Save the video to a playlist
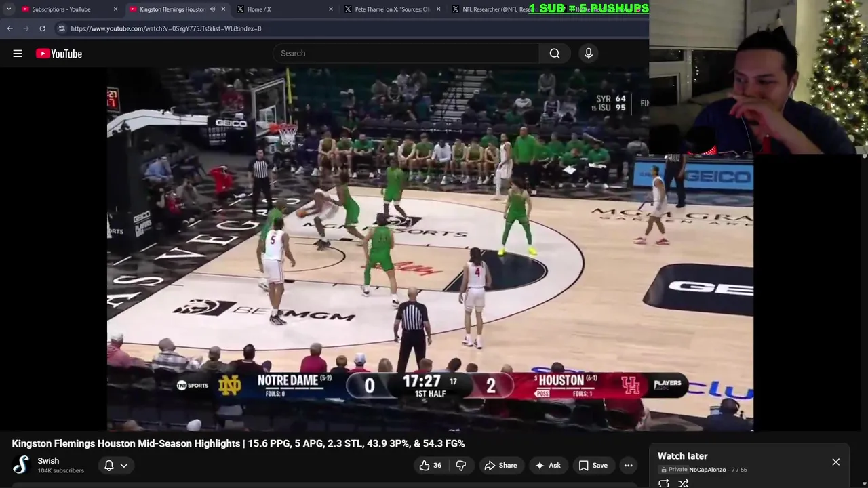868x488 pixels. (x=593, y=466)
